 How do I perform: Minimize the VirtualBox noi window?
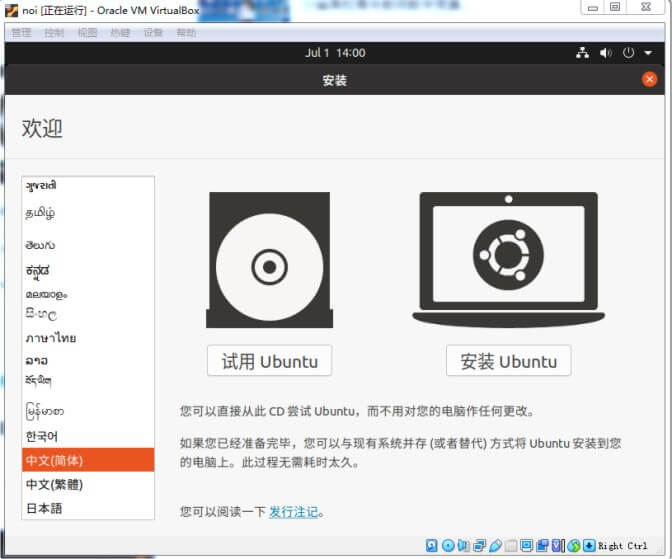593,7
